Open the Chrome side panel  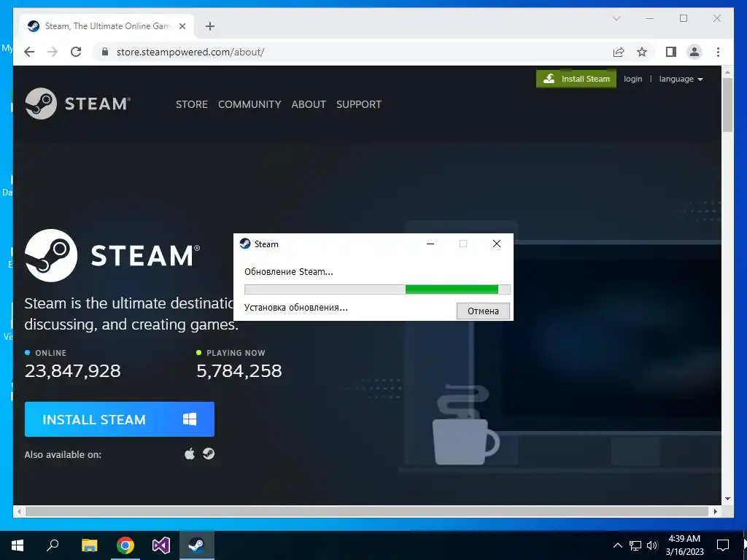click(x=671, y=52)
